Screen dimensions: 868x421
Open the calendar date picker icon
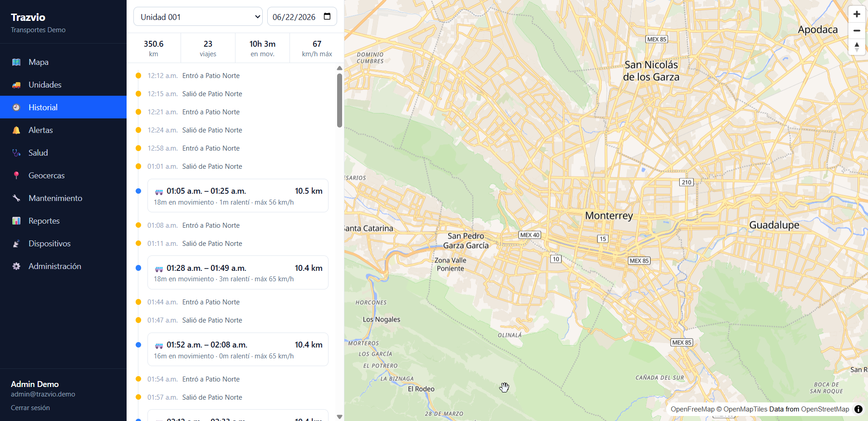[x=327, y=17]
